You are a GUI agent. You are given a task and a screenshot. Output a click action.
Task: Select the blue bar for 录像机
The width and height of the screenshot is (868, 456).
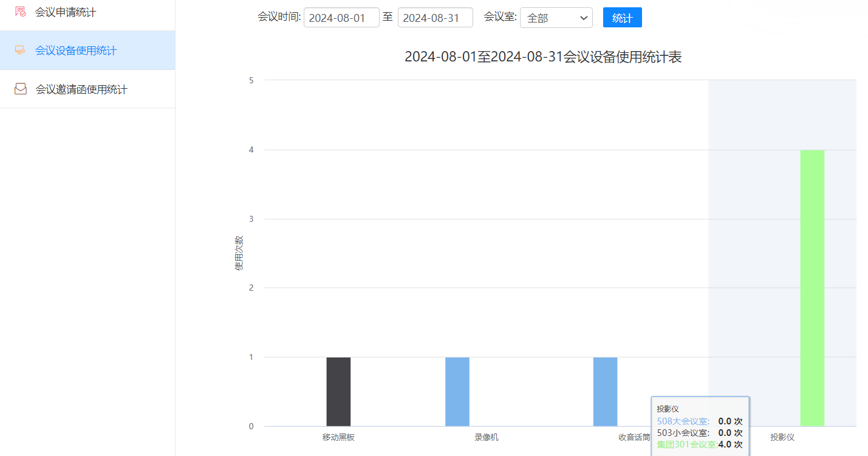(x=457, y=392)
